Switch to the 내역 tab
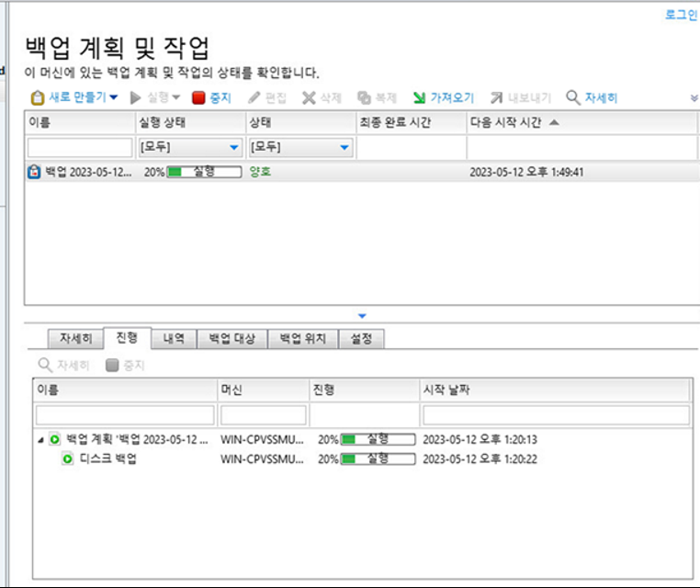This screenshot has width=700, height=588. click(x=175, y=338)
